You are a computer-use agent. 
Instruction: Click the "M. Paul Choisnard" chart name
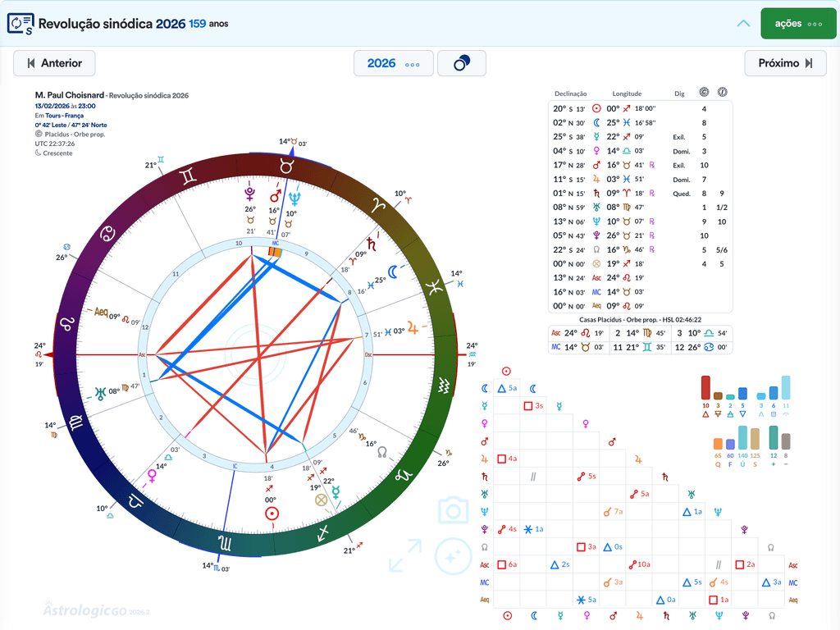coord(70,95)
